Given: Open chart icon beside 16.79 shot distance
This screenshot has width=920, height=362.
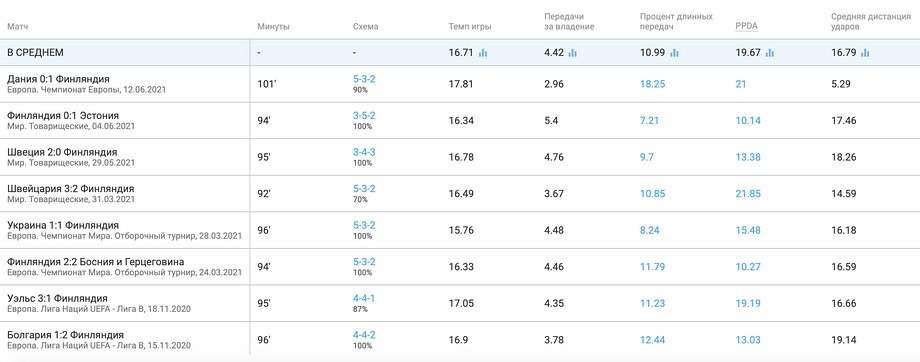Looking at the screenshot, I should point(865,53).
